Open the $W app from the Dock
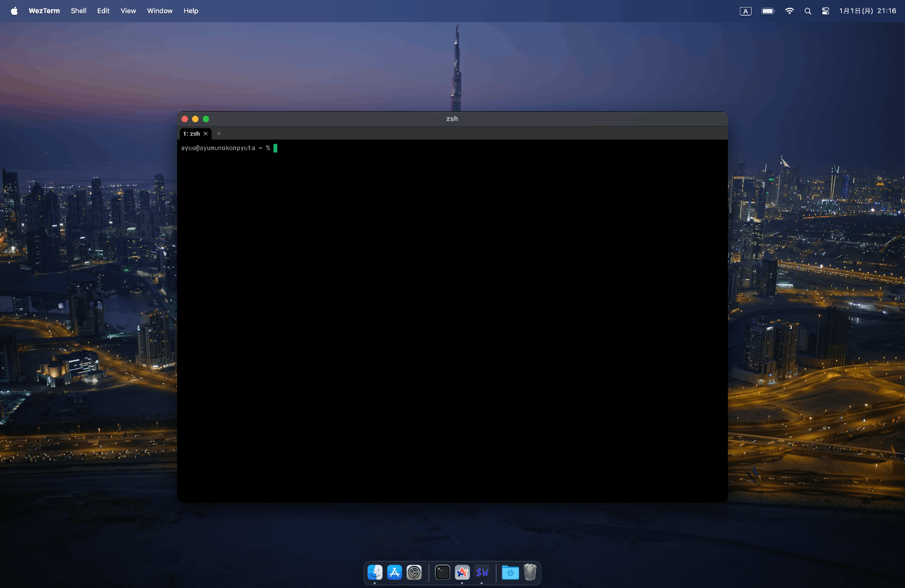The width and height of the screenshot is (905, 588). 481,572
